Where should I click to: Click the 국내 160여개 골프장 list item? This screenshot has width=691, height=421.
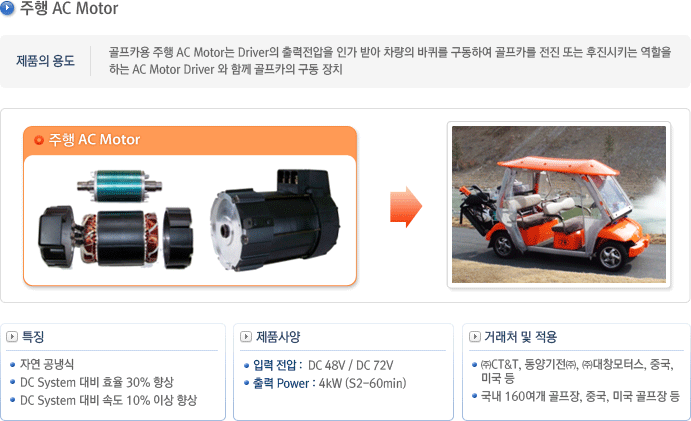580,396
